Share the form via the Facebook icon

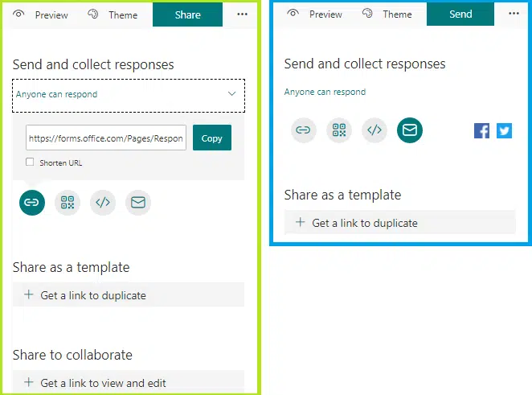481,130
